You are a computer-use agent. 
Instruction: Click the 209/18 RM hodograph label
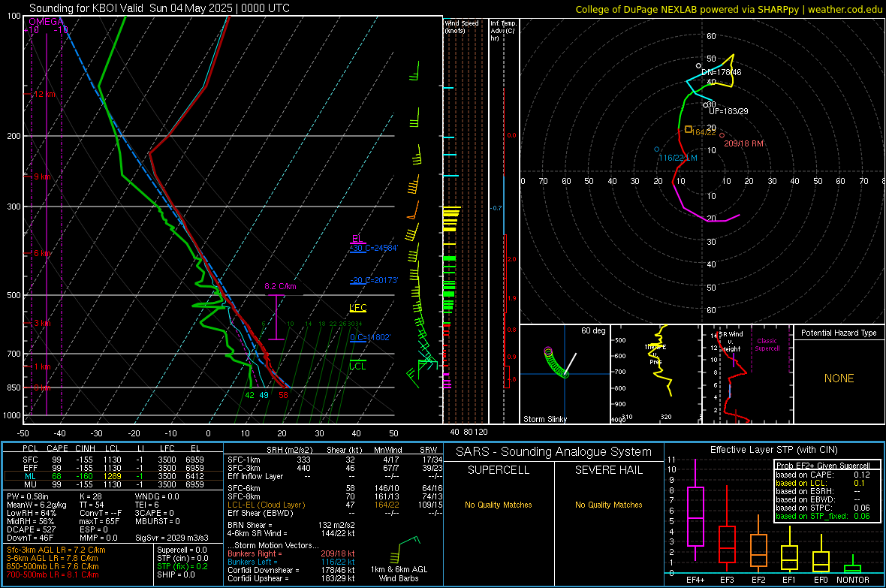coord(743,143)
